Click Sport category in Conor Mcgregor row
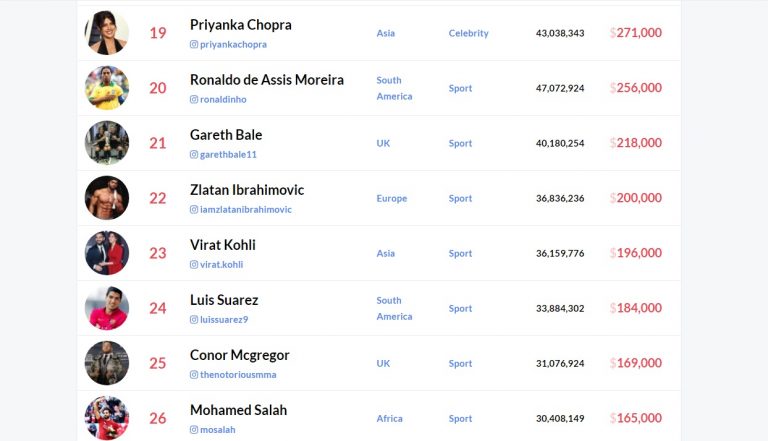The image size is (768, 441). 460,364
